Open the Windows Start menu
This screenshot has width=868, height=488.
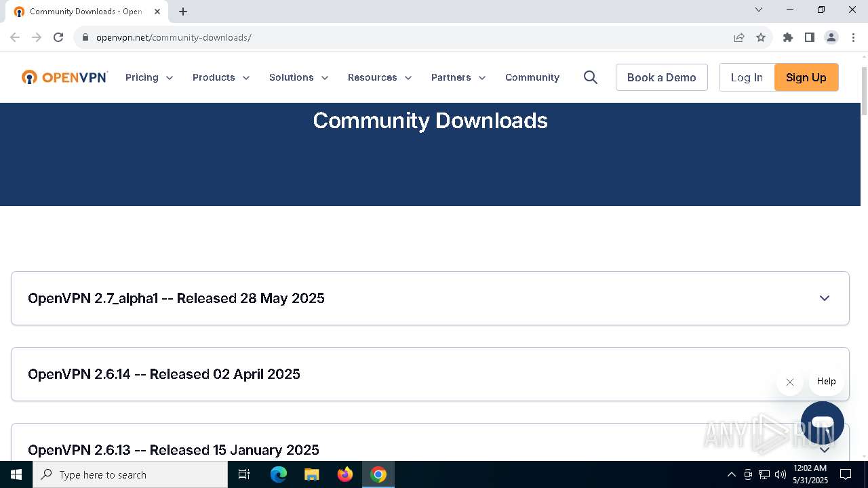[x=16, y=474]
